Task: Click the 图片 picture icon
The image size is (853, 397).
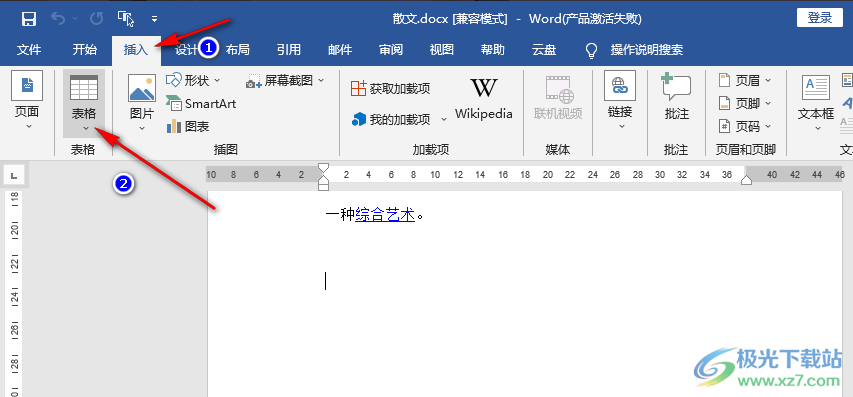Action: coord(142,88)
